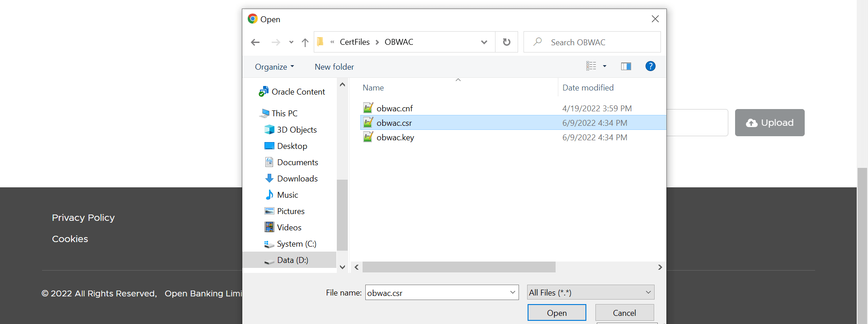Change the view layout icon
Viewport: 868px width, 324px height.
point(591,66)
